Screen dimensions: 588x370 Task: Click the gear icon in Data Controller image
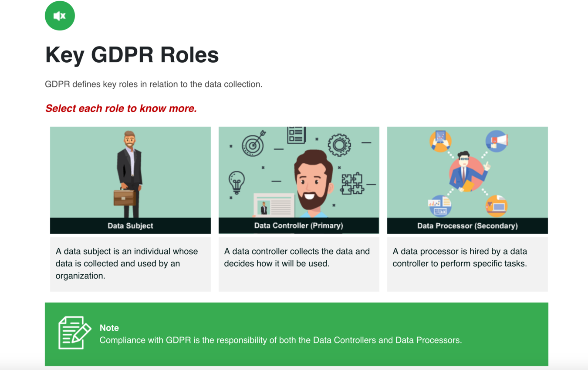tap(339, 145)
